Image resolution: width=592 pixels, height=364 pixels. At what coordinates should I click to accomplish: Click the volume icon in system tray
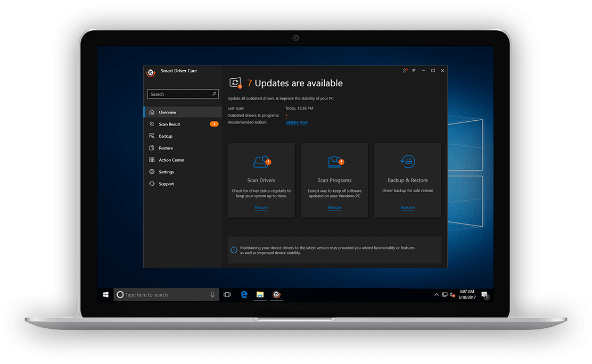[453, 295]
